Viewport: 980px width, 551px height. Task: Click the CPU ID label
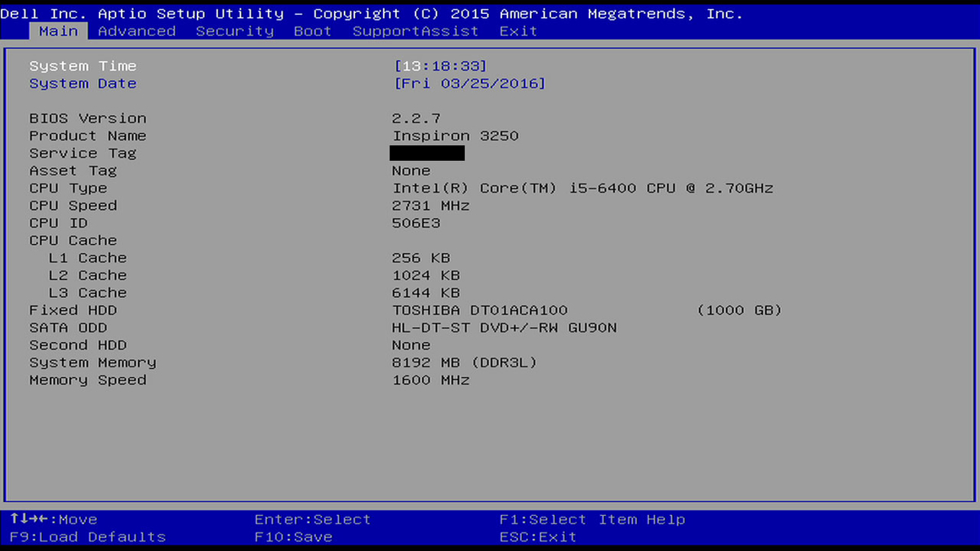[x=58, y=223]
